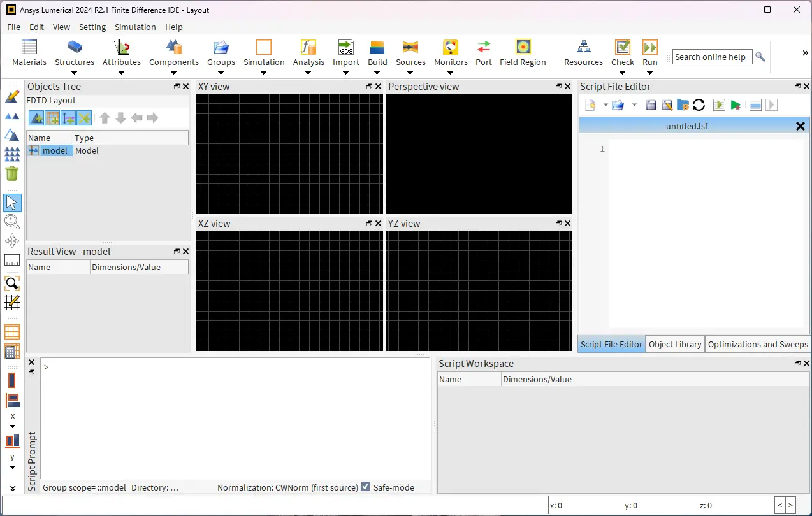Click the Check simulation icon
812x516 pixels.
[622, 48]
